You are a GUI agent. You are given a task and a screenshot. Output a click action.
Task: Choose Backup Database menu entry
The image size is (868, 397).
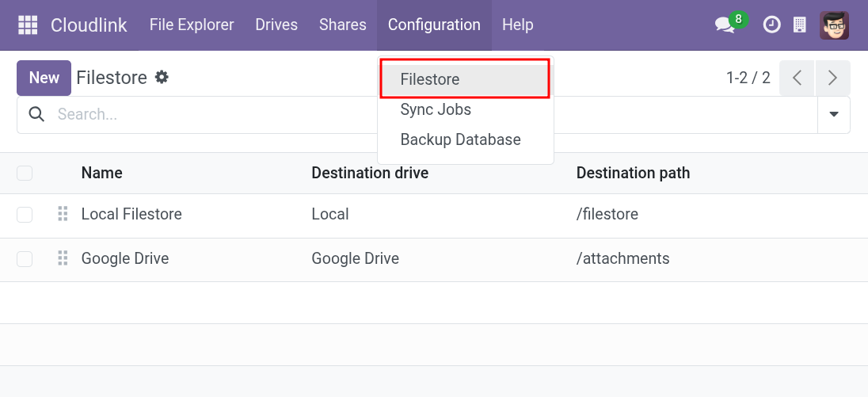tap(460, 139)
